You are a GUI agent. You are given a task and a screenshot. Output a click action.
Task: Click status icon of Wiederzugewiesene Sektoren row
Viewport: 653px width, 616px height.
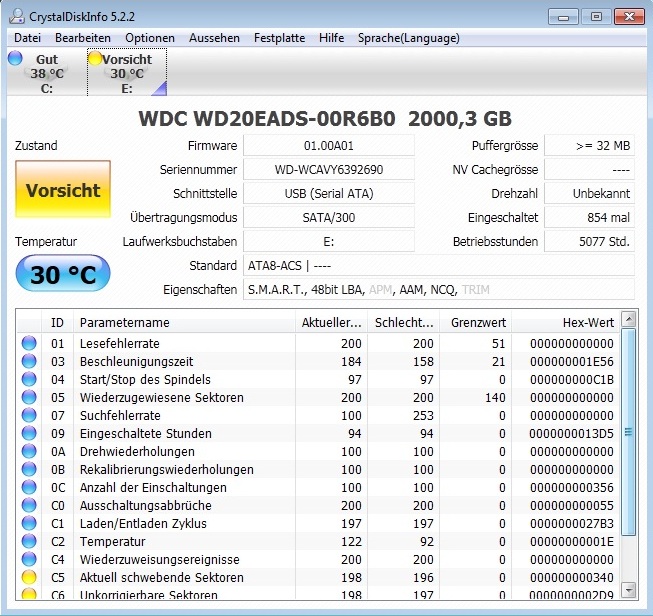[x=29, y=397]
